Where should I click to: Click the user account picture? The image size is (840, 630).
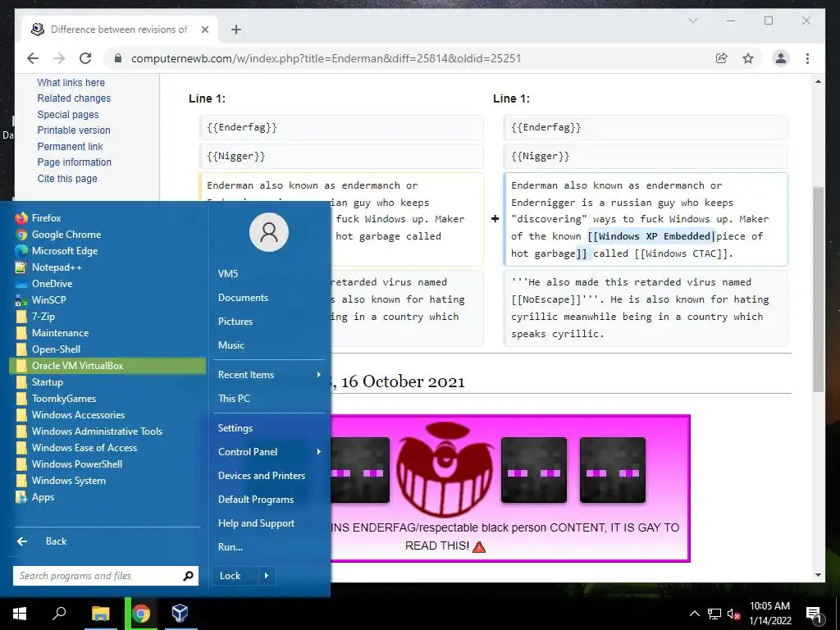(269, 232)
